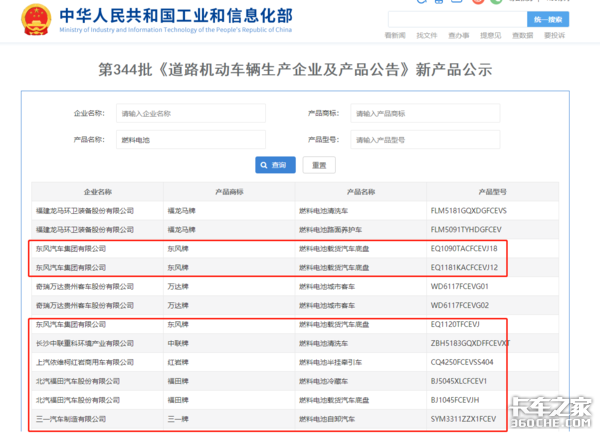The width and height of the screenshot is (600, 434).
Task: Click 奇瑞万达贵州客车股份有限公司 in the WD6117FCEVG01 row
Action: click(85, 287)
